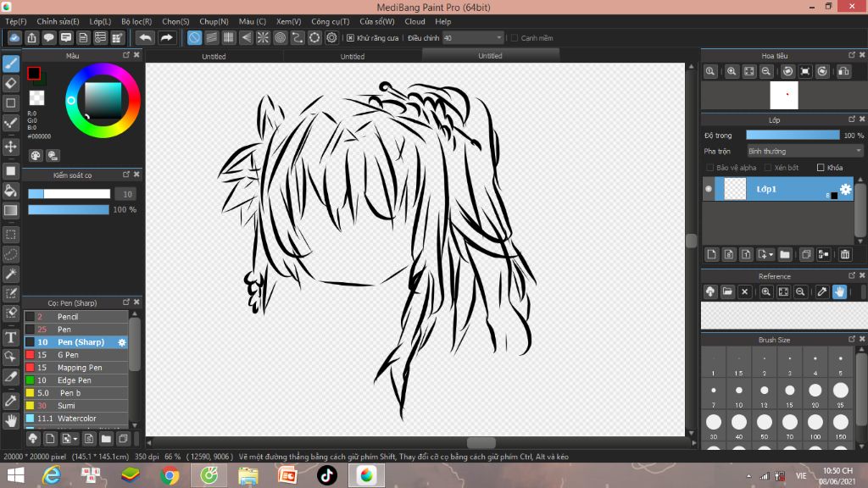Turn snap off in toolbar
Image resolution: width=868 pixels, height=488 pixels.
tap(194, 37)
